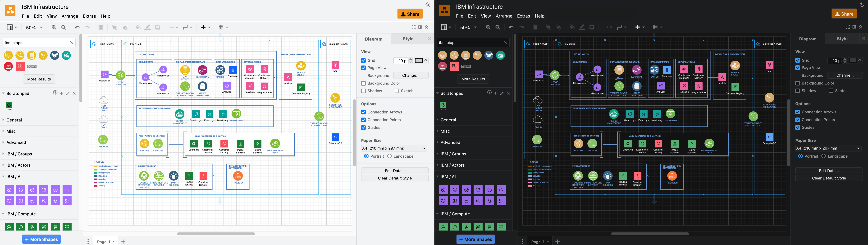Click the Zoom In magnifier icon
This screenshot has height=245, width=868.
click(x=54, y=27)
